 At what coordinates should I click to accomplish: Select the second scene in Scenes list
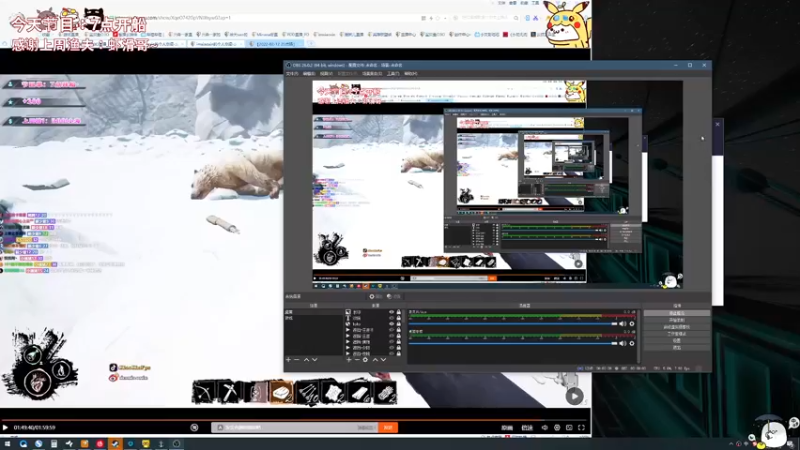(313, 318)
